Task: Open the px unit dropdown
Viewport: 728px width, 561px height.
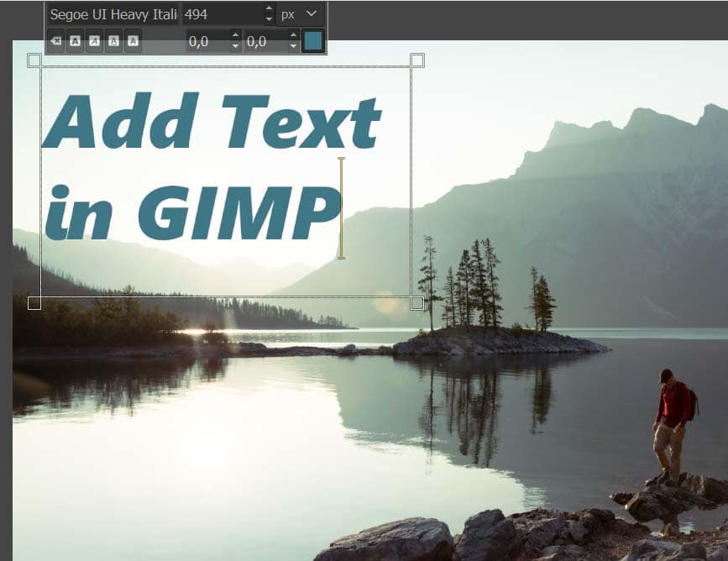Action: tap(300, 14)
